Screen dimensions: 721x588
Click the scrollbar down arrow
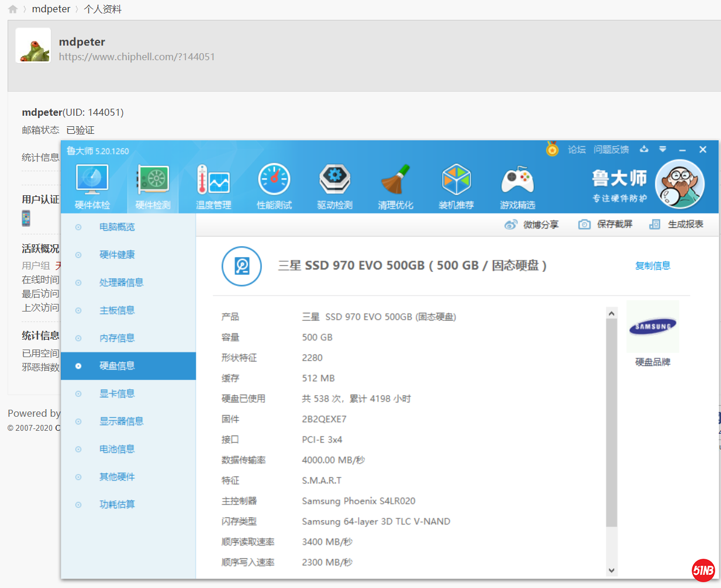tap(612, 570)
